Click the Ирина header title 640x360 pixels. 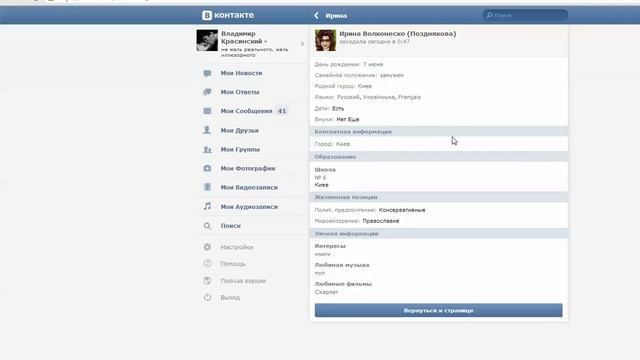point(336,16)
